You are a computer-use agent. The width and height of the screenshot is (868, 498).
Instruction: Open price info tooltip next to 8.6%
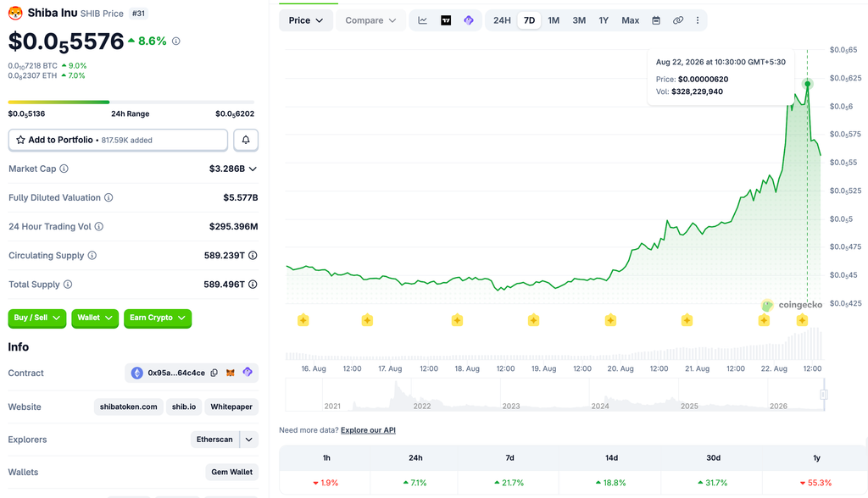tap(176, 41)
